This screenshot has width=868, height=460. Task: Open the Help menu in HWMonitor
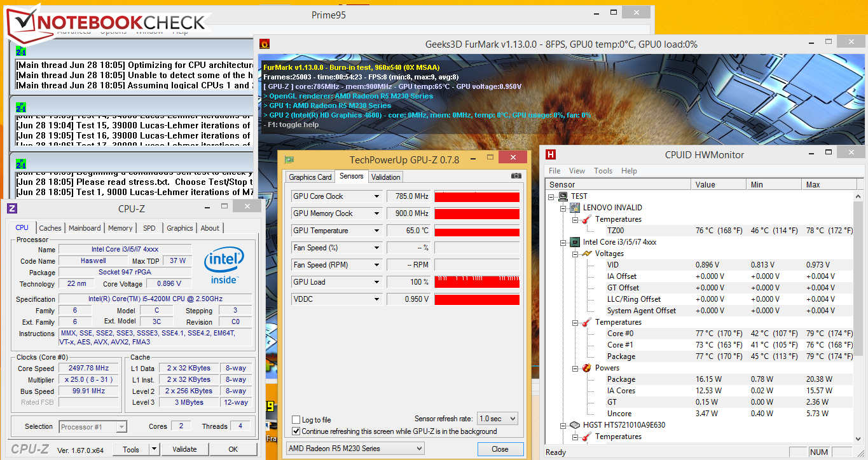coord(629,171)
